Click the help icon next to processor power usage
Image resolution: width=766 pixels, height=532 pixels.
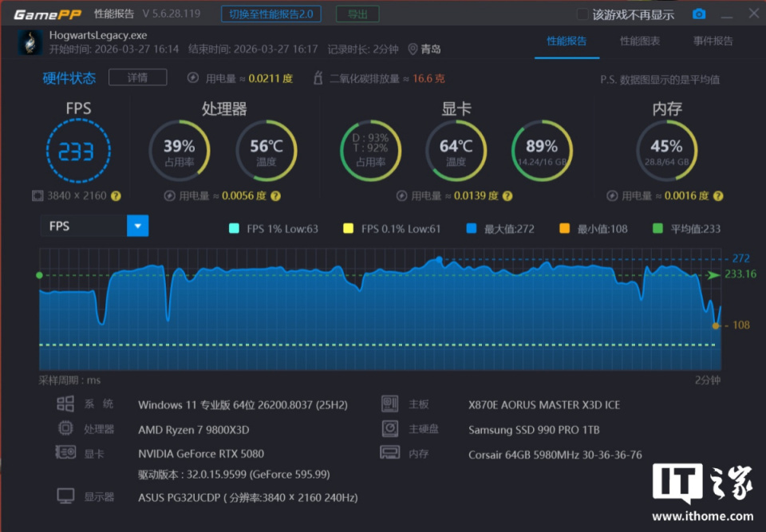click(275, 196)
